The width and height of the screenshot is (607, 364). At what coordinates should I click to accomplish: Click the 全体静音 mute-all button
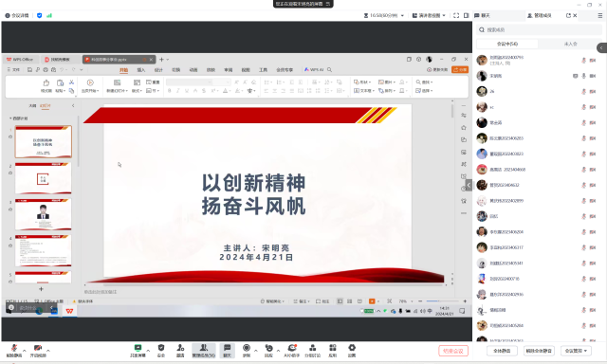(502, 351)
